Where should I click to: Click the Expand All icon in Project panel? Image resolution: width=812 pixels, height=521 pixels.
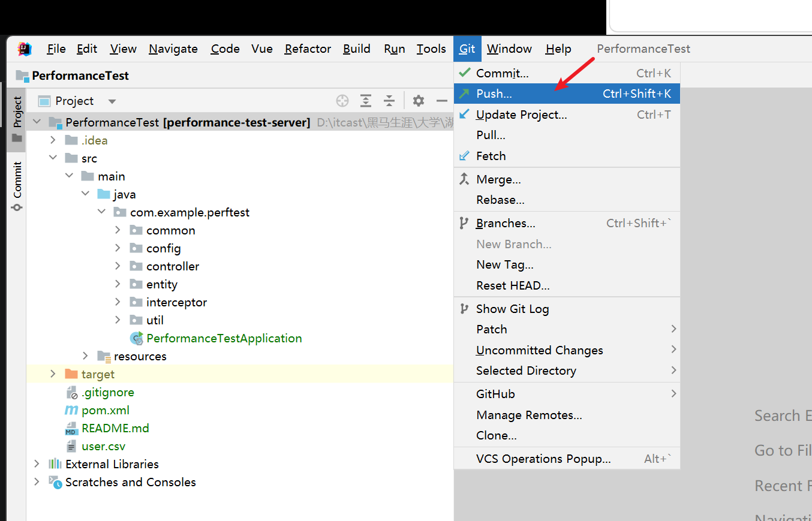(366, 101)
